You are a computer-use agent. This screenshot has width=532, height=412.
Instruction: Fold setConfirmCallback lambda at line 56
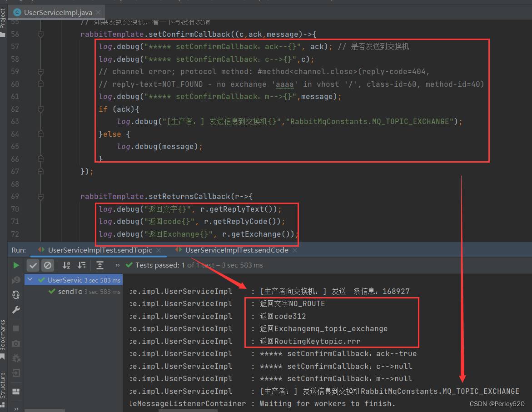(x=41, y=34)
